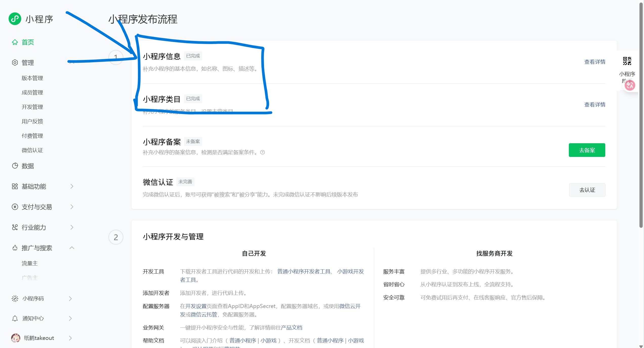644x348 pixels.
Task: Open the 开发设置 link
Action: 196,306
